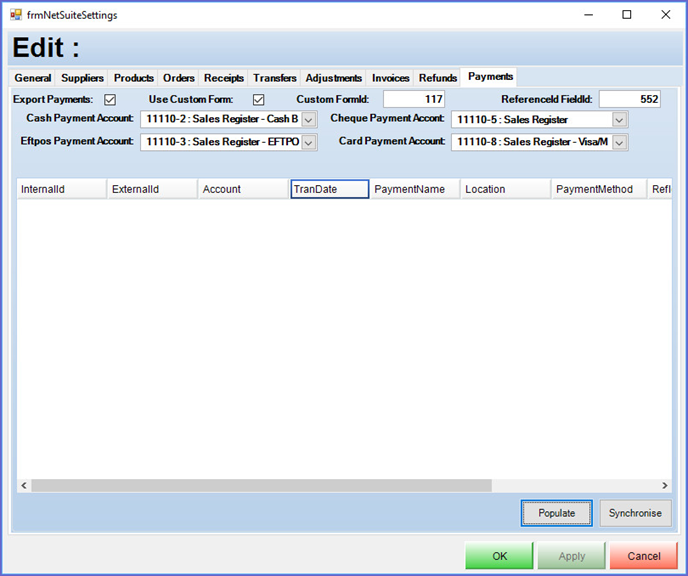Select the Refunds tab

[x=438, y=78]
